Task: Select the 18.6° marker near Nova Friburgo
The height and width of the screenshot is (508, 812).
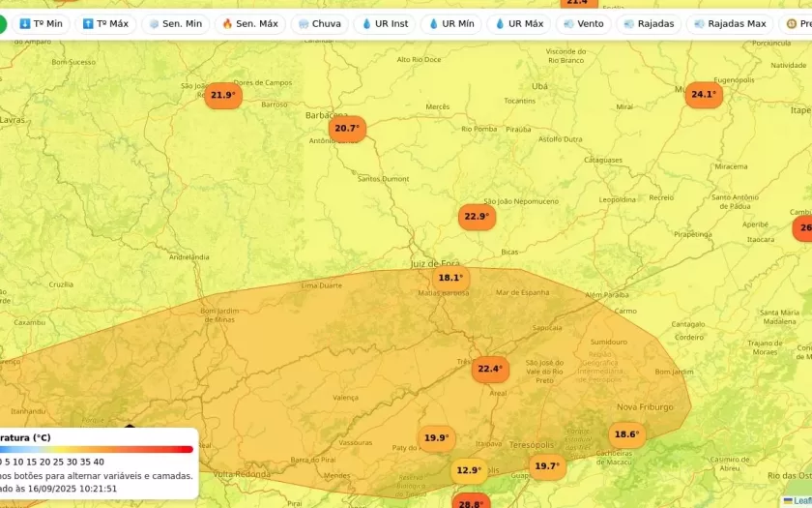Action: point(626,434)
